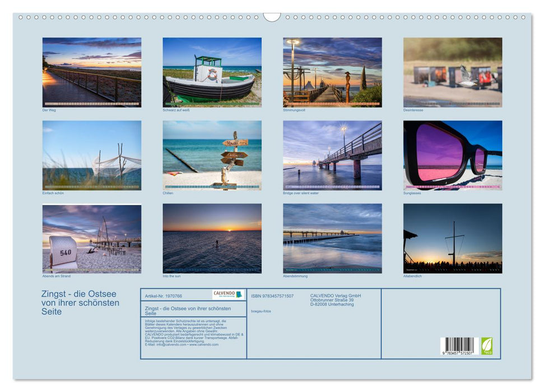Screen dimensions: 544x392
Task: Expand the Sunglasses caption
Action: click(412, 193)
